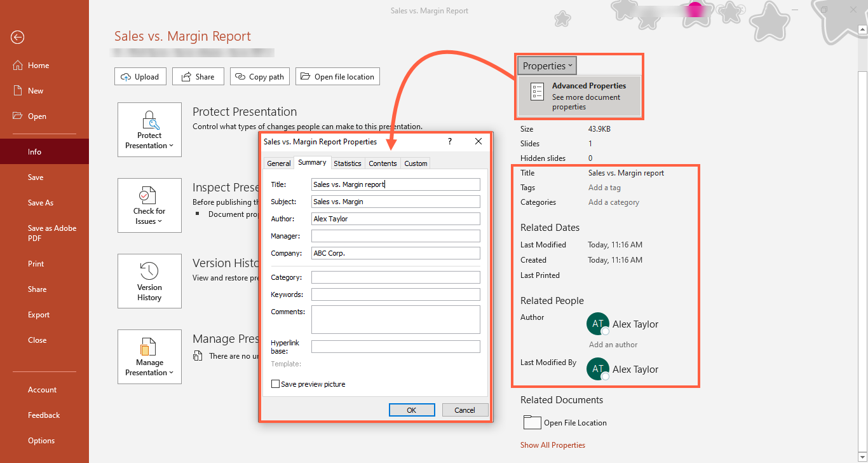The width and height of the screenshot is (868, 463).
Task: Click the Share button near file path
Action: coord(198,76)
